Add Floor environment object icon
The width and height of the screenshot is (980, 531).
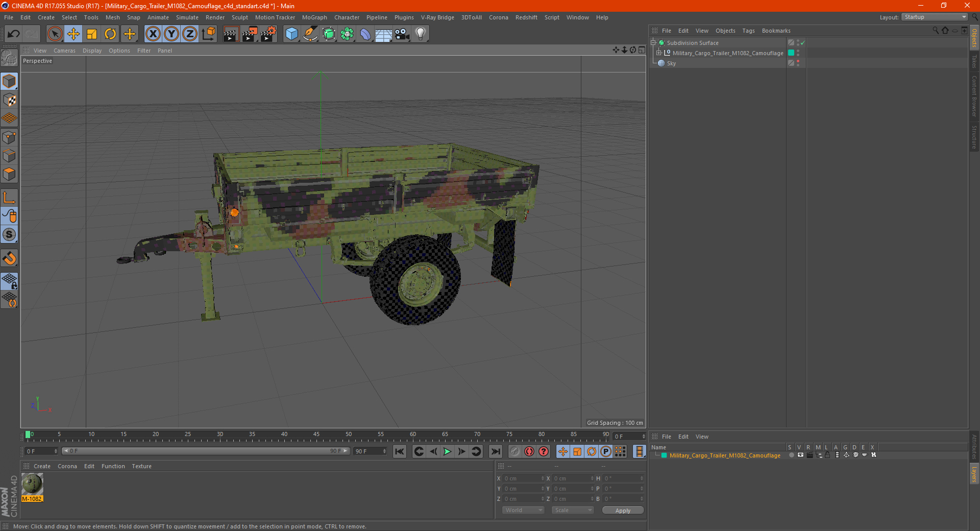tap(384, 34)
